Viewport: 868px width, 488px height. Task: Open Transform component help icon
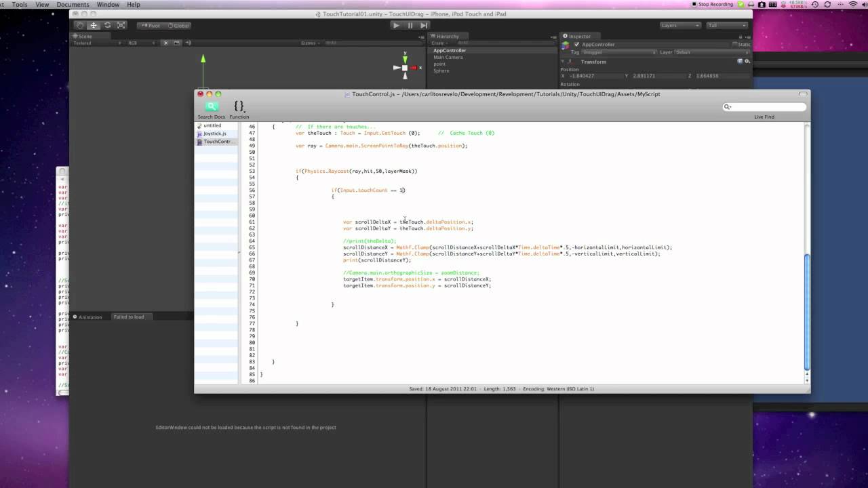pyautogui.click(x=740, y=61)
